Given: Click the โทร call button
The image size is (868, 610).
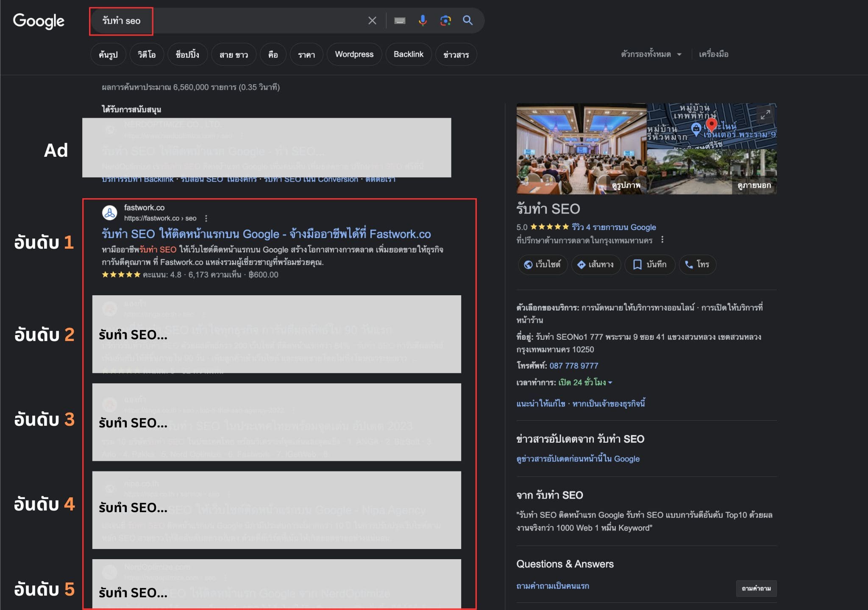Looking at the screenshot, I should click(698, 264).
